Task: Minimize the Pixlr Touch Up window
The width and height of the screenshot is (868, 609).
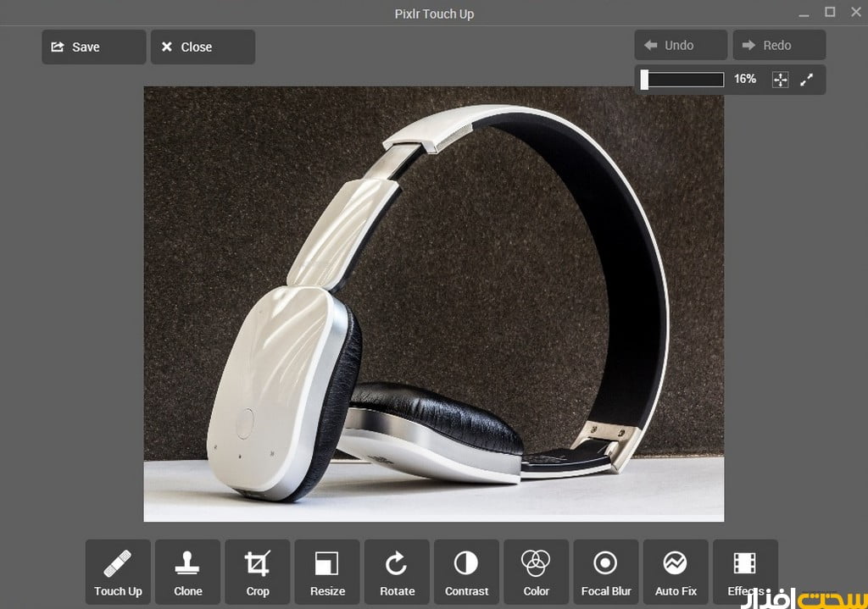Action: (804, 13)
